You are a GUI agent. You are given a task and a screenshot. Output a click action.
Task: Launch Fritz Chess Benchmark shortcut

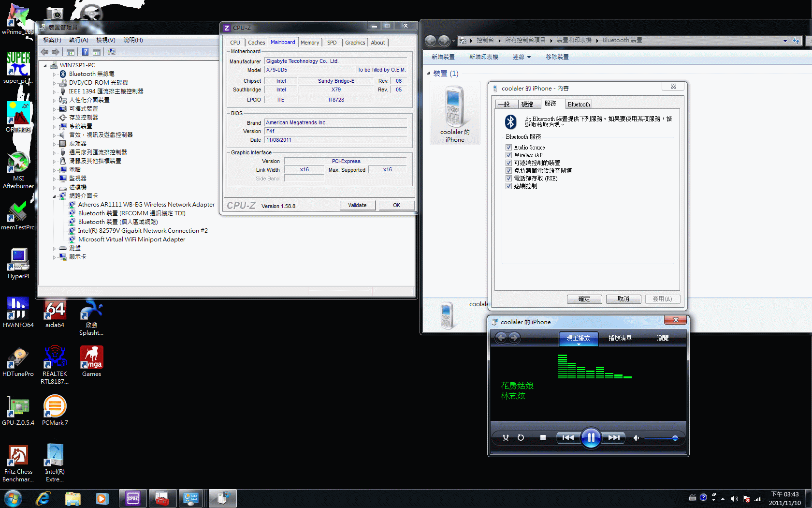point(18,463)
